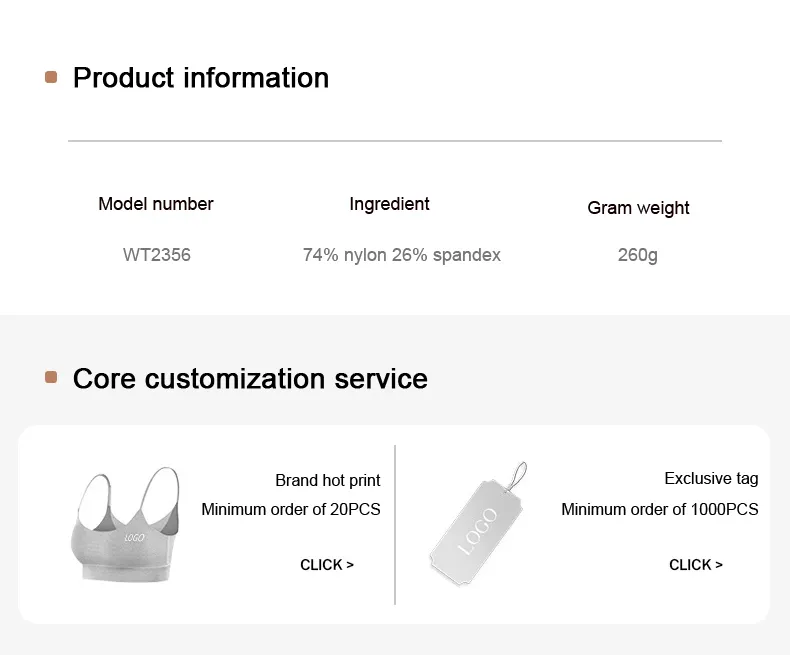Viewport: 790px width, 655px height.
Task: Click the Ingredient column header
Action: point(389,204)
